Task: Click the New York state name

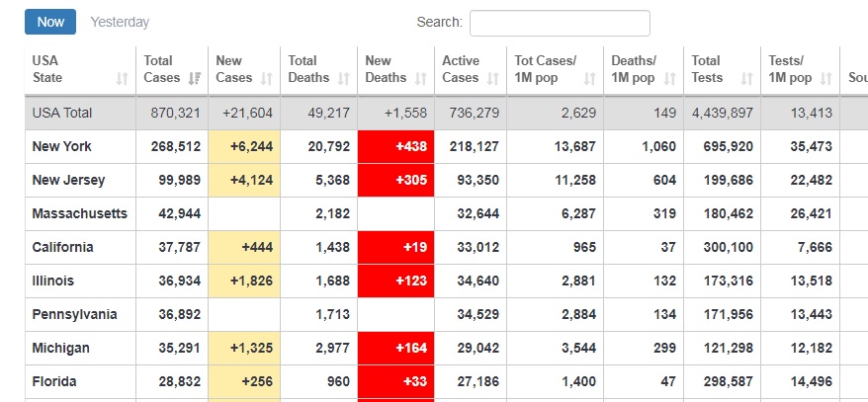Action: pyautogui.click(x=62, y=146)
